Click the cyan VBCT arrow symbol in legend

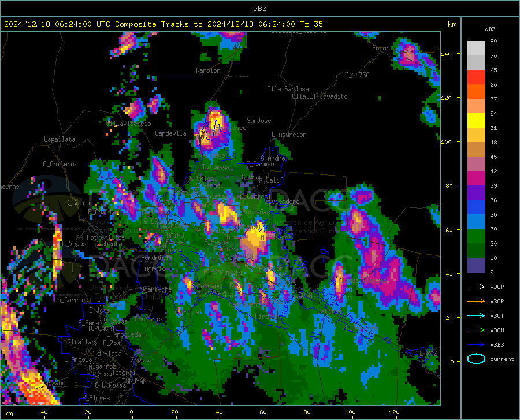click(476, 315)
